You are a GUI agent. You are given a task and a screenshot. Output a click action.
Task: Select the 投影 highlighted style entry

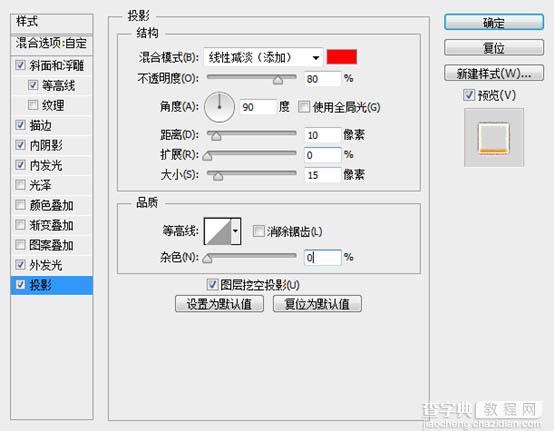click(52, 285)
